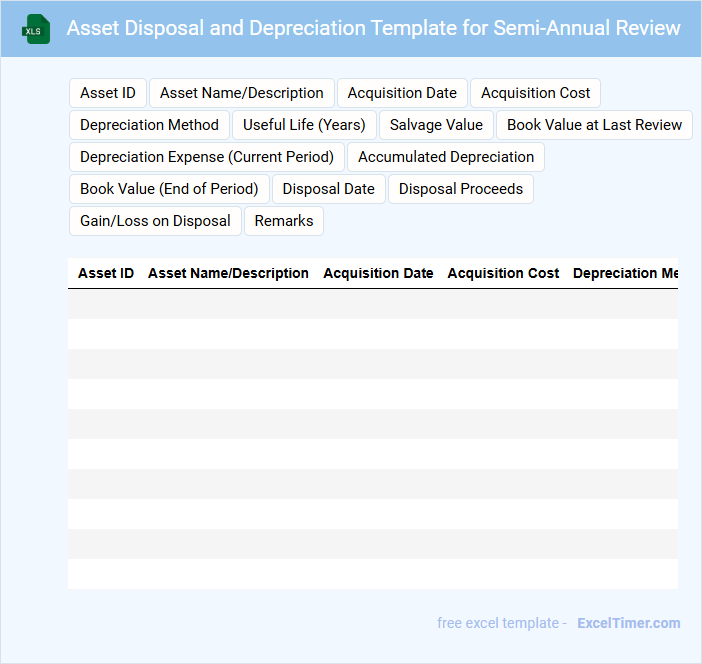Click Depreciation Expense (Current Period) tag

[x=207, y=157]
